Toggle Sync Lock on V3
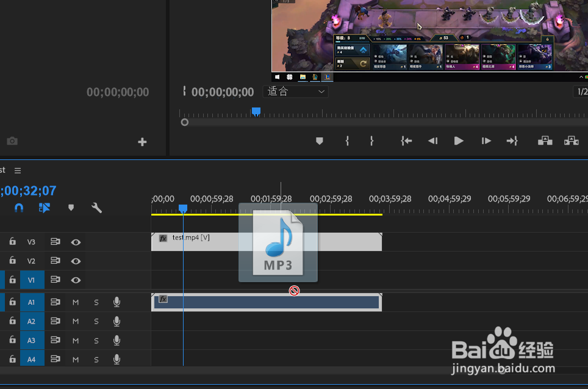 [x=55, y=241]
